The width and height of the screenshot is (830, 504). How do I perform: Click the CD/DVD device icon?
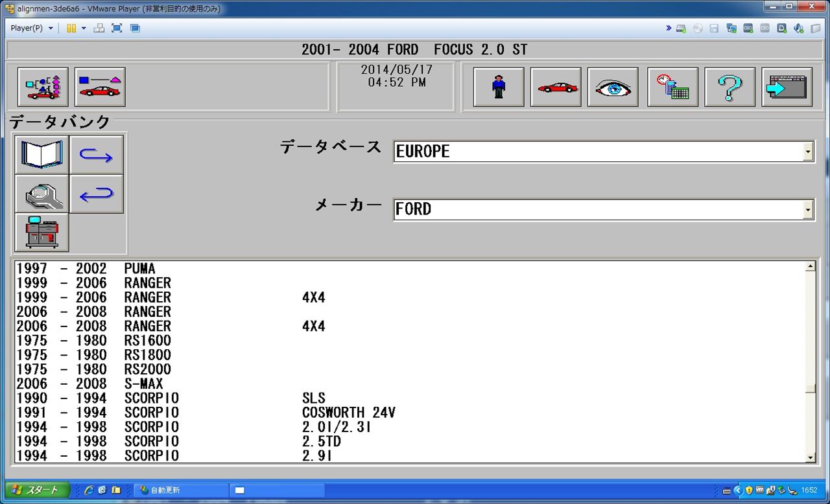pyautogui.click(x=698, y=29)
